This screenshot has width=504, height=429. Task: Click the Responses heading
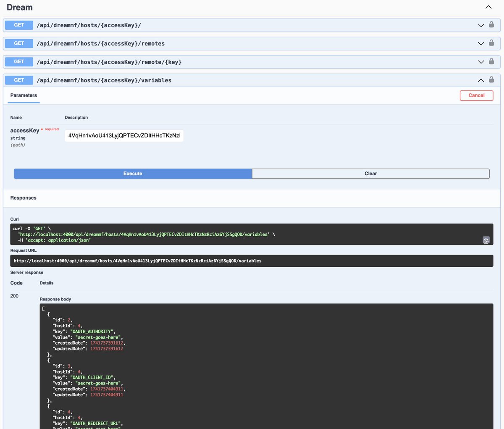(x=24, y=198)
